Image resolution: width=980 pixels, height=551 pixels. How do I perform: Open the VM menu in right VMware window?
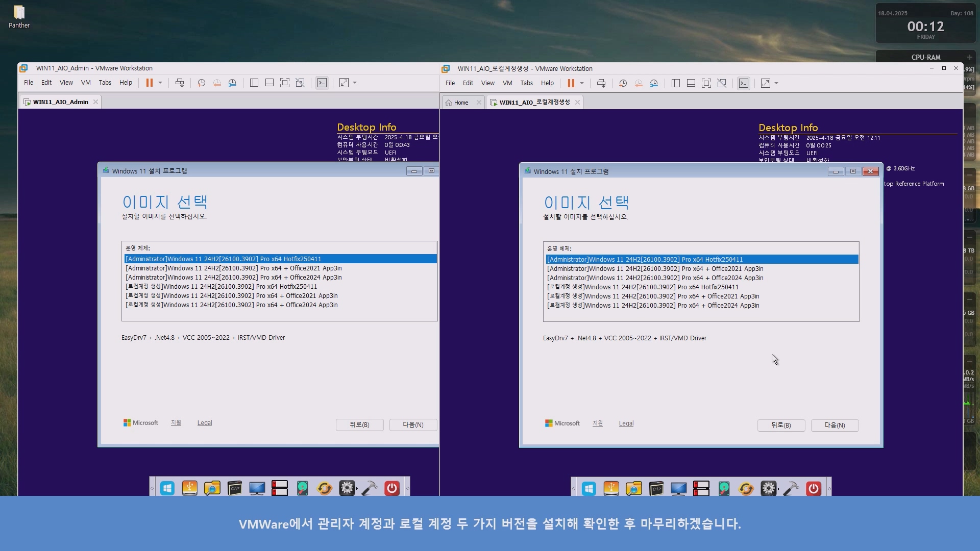[x=507, y=83]
